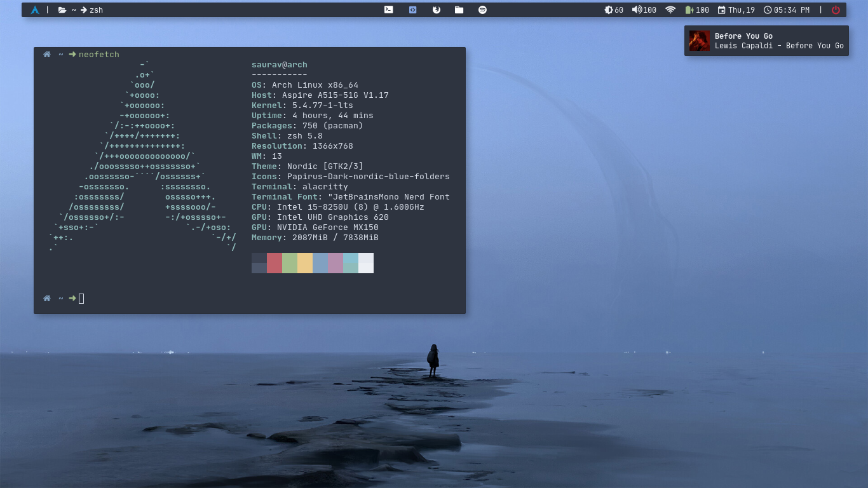Click the Host: Aspire A515-51G line

[x=320, y=95]
